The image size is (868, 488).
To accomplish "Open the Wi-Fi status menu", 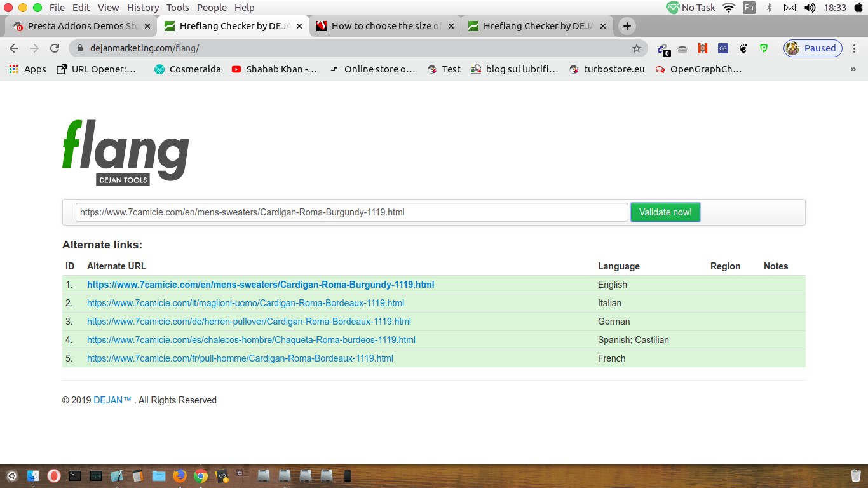I will (729, 8).
